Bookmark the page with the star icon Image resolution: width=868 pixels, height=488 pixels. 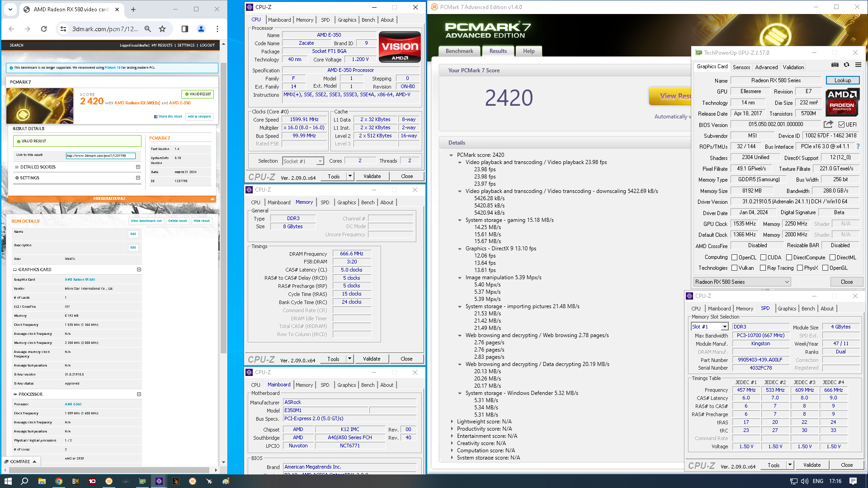[162, 29]
